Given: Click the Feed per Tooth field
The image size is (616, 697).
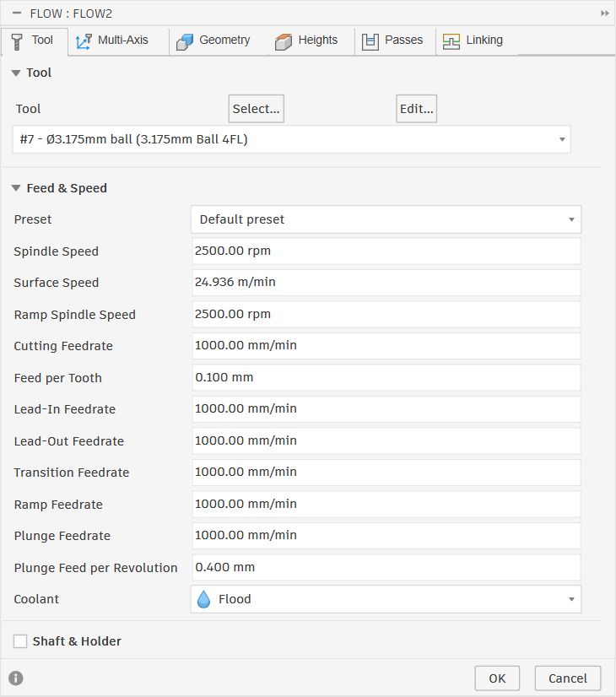Looking at the screenshot, I should (386, 377).
